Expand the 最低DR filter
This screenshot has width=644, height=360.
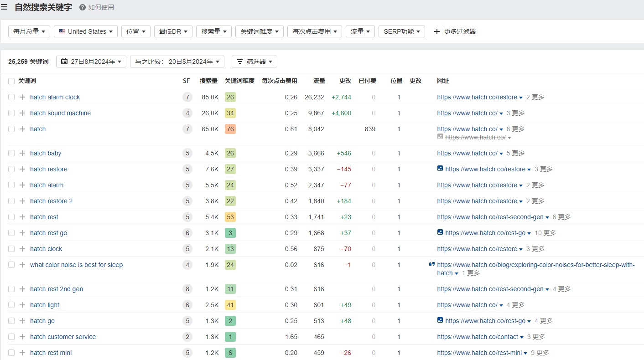coord(173,31)
